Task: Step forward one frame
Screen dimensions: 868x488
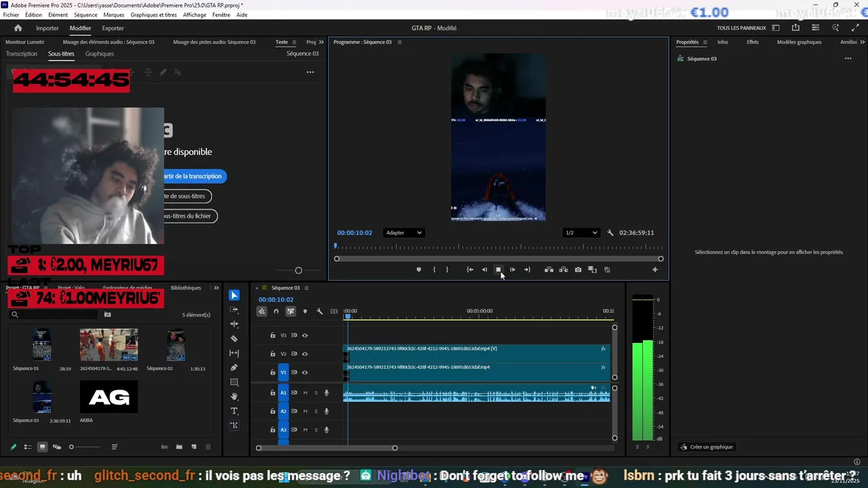Action: (x=512, y=270)
